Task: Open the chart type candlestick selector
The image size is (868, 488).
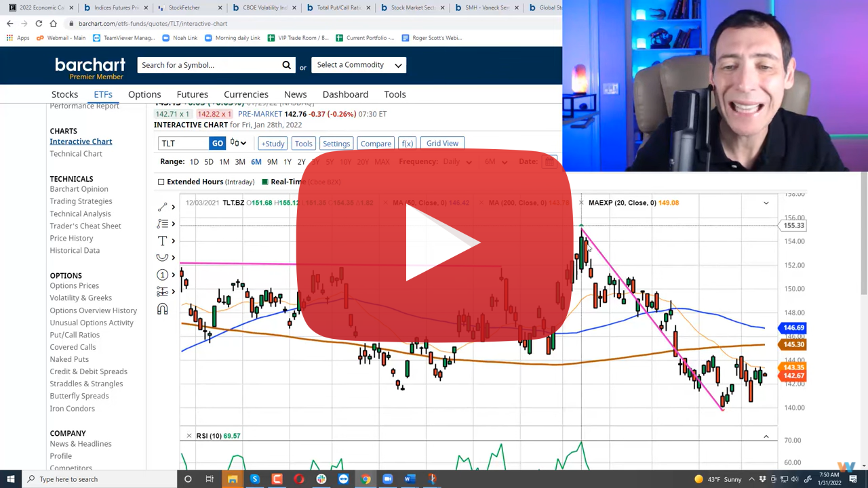Action: (x=237, y=143)
